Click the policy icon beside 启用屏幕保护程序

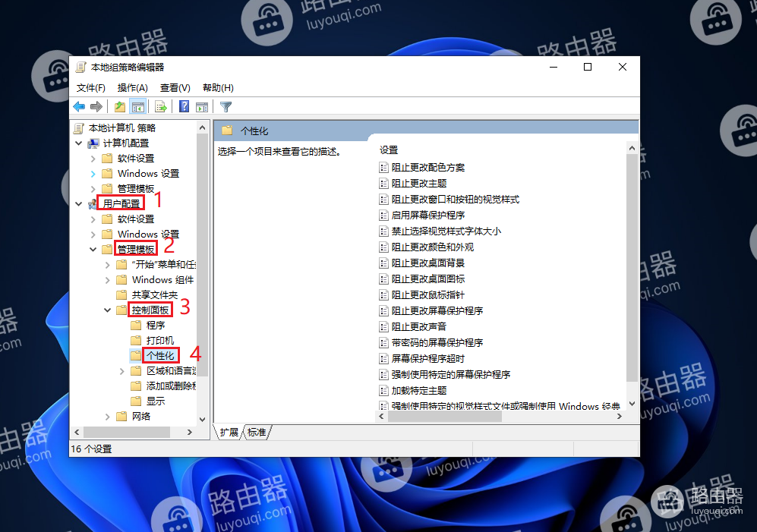pyautogui.click(x=383, y=216)
